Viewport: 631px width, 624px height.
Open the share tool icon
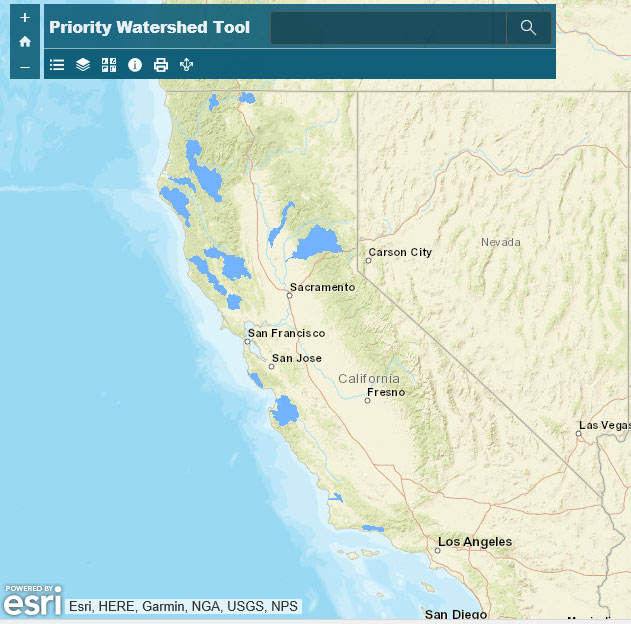(186, 65)
